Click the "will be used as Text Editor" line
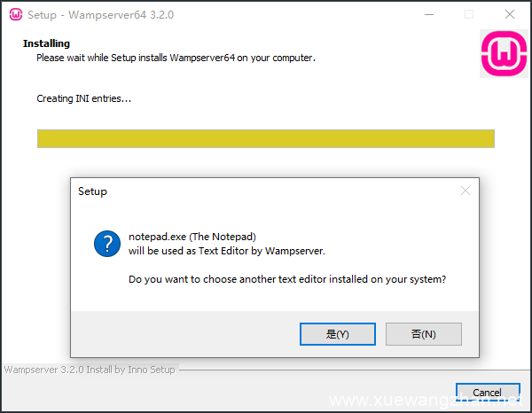The width and height of the screenshot is (532, 413). [x=226, y=251]
